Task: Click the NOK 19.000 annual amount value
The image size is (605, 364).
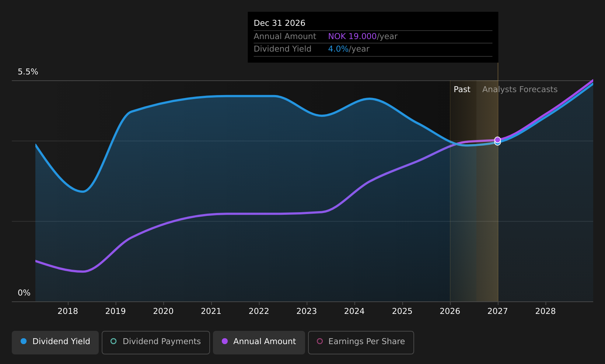Action: coord(352,36)
